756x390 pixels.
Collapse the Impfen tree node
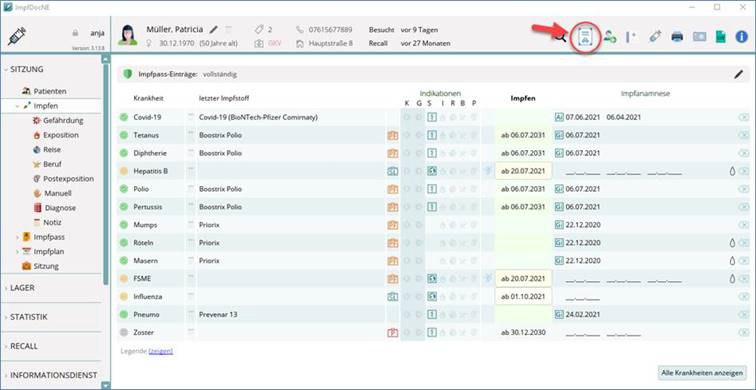pos(18,106)
